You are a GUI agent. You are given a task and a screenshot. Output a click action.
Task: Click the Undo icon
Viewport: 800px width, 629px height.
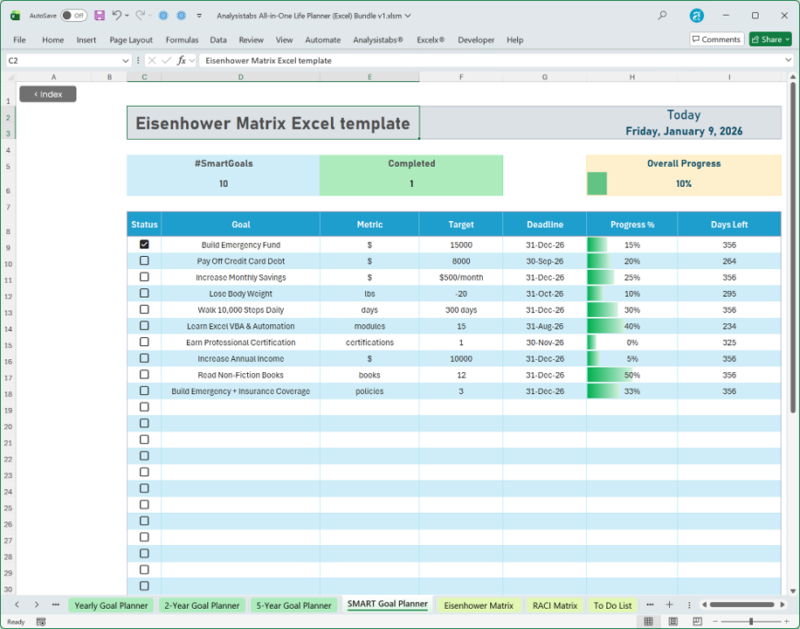click(x=117, y=15)
